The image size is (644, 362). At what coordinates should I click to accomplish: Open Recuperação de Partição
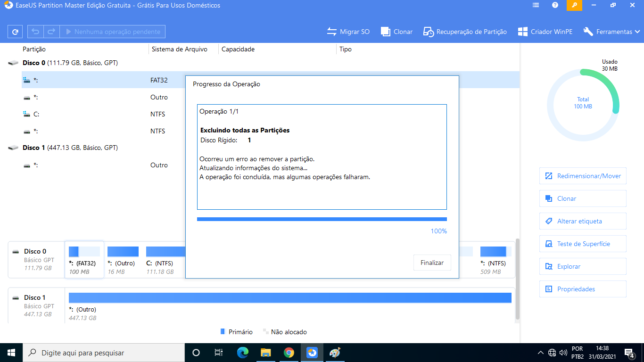(465, 32)
